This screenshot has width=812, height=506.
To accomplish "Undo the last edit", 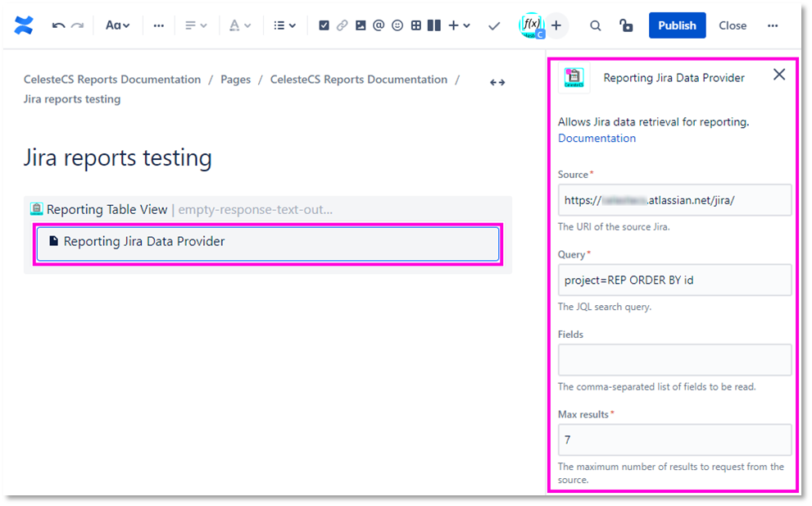I will pyautogui.click(x=58, y=25).
